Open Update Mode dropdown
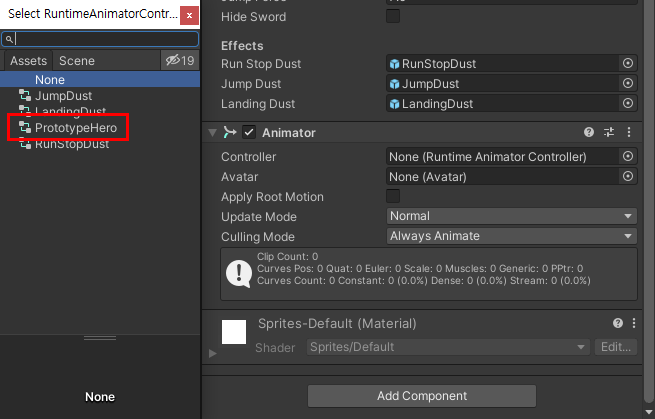Screen dimensions: 655x419 tap(511, 216)
